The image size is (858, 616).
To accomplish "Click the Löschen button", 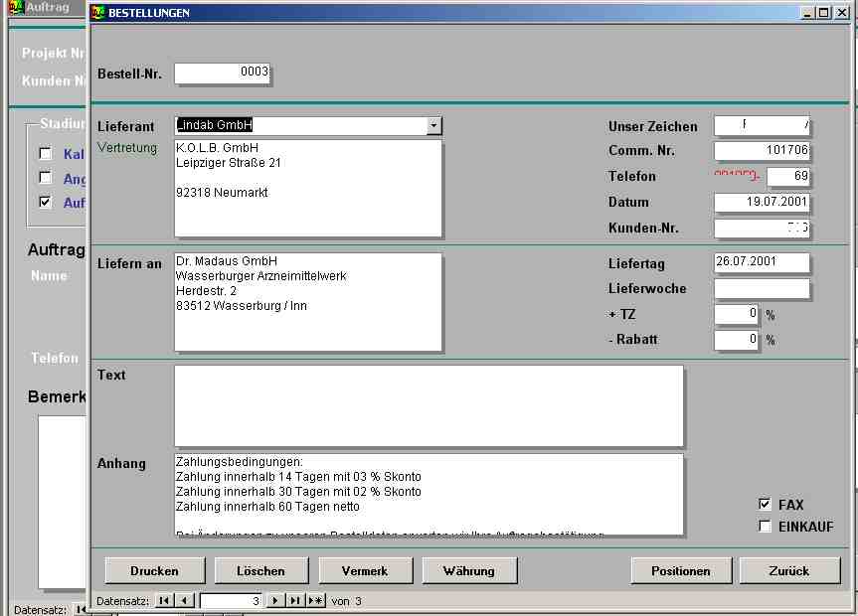I will coord(260,571).
